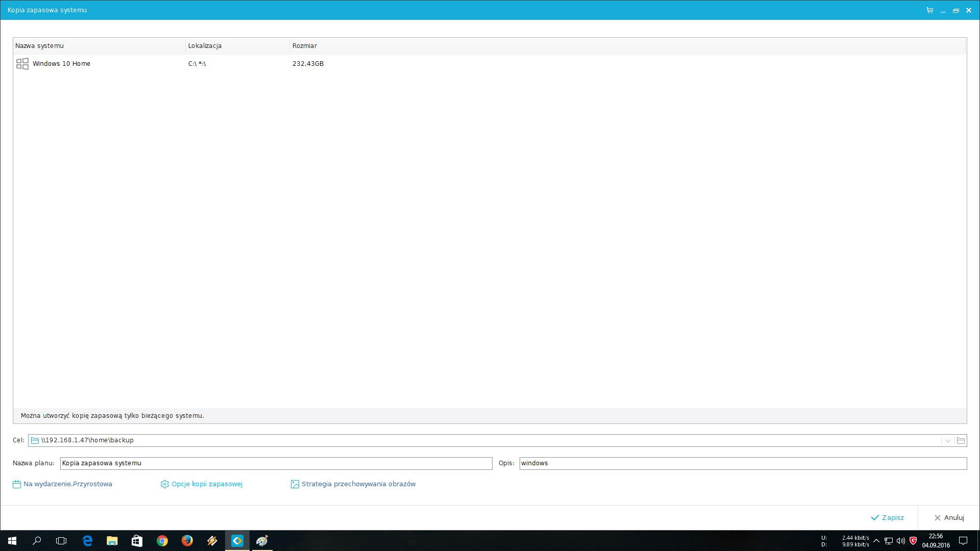Click the shopping cart icon in title bar

[929, 10]
